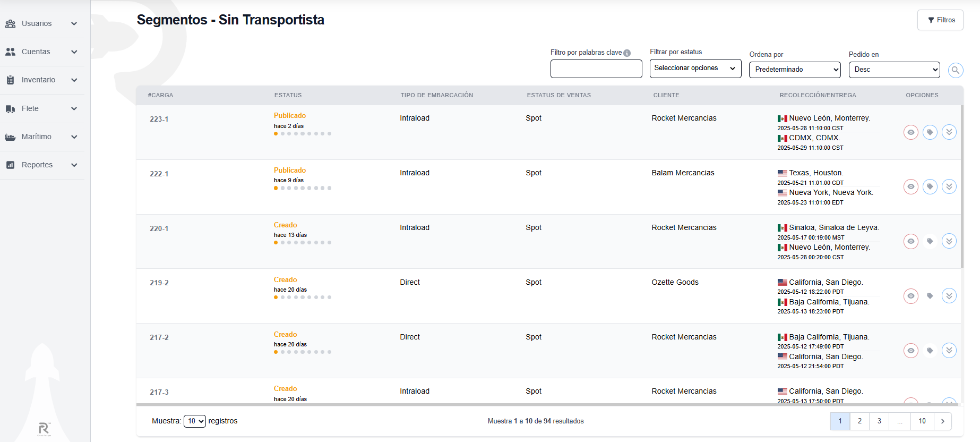Screen dimensions: 980x442
Task: Open the Filtrar por estatus dropdown
Action: point(695,69)
